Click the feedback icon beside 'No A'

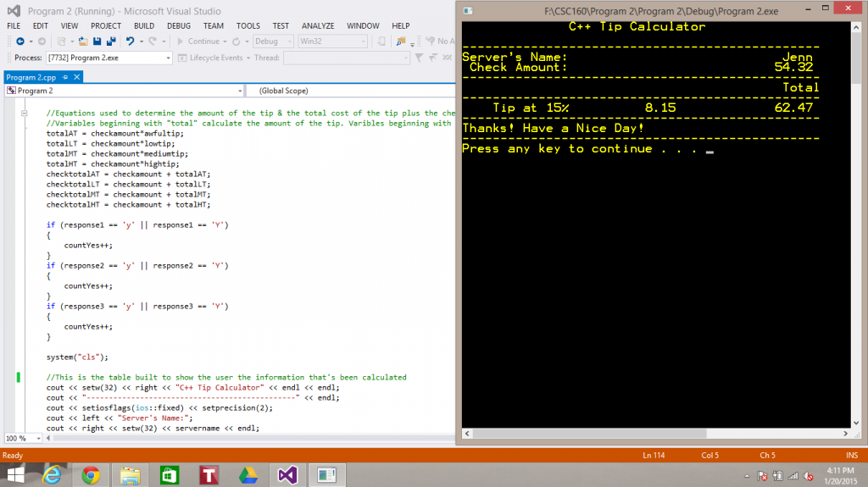coord(430,41)
